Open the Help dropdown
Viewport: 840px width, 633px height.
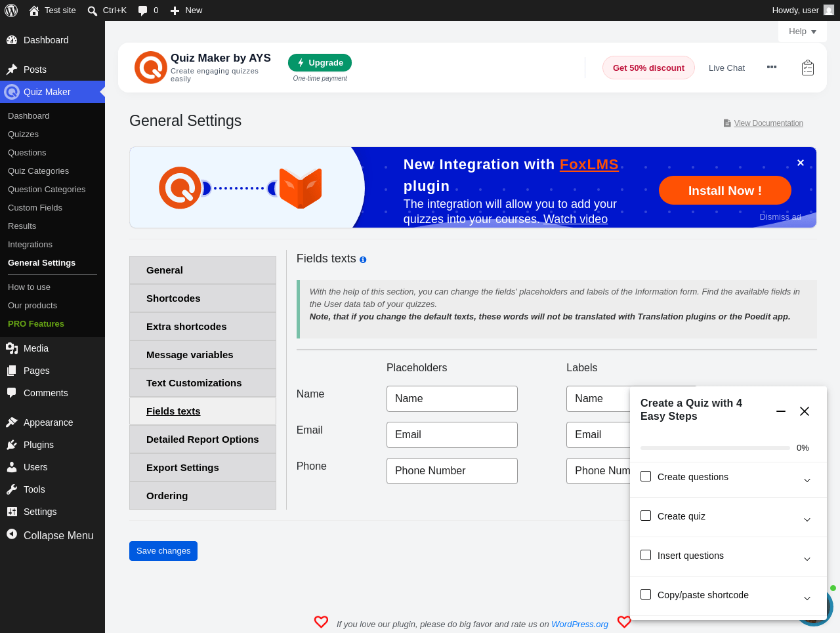coord(803,31)
